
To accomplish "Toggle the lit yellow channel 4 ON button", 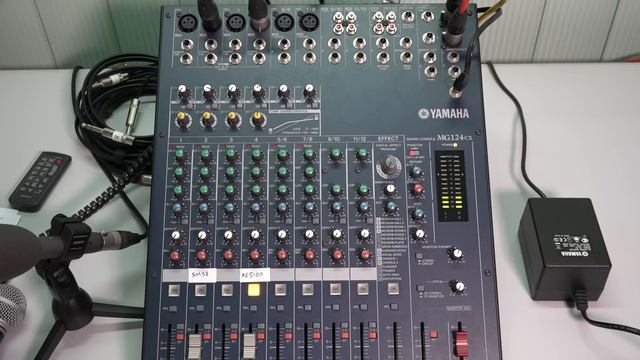I will click(254, 290).
